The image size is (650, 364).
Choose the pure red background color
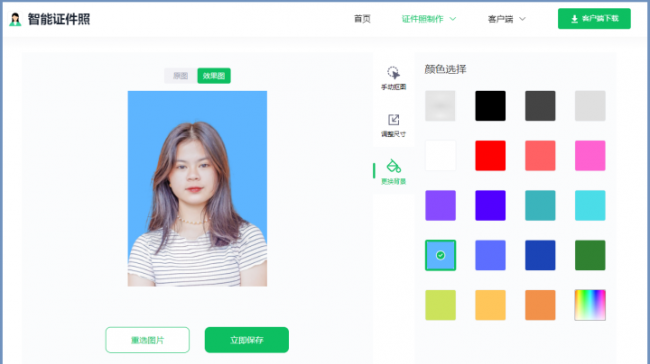(x=490, y=155)
